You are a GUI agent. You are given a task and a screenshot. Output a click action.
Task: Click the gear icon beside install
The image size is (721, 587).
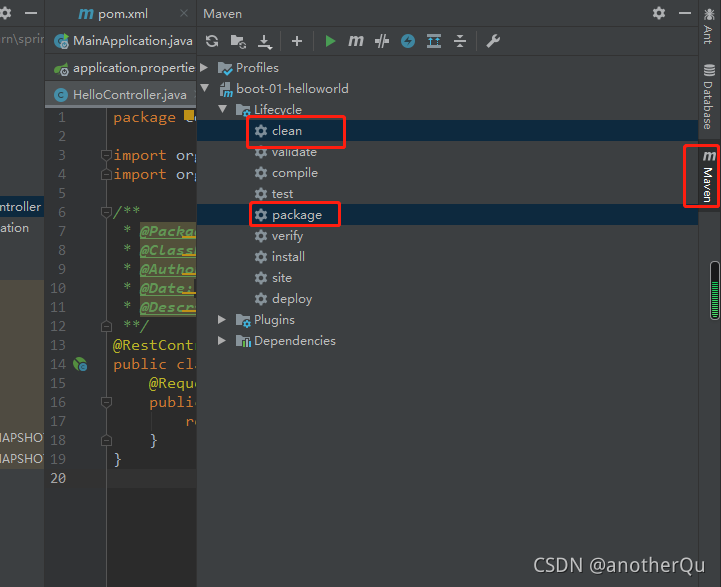261,257
